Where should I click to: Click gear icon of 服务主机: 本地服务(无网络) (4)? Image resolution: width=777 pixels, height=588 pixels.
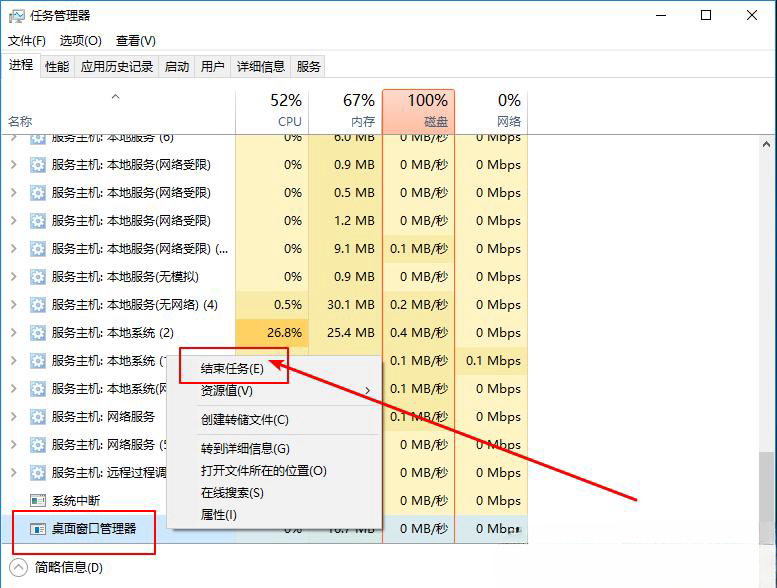coord(38,305)
